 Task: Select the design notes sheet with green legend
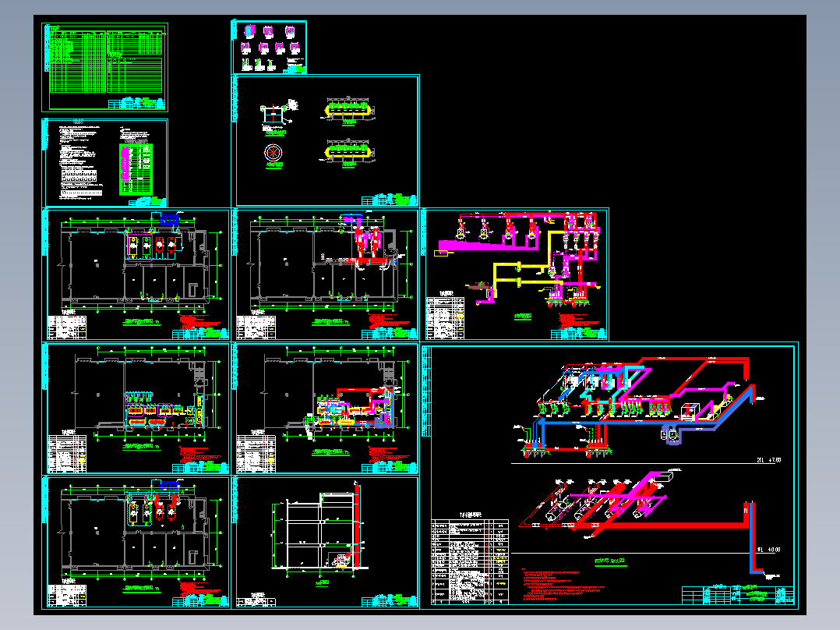[105, 163]
